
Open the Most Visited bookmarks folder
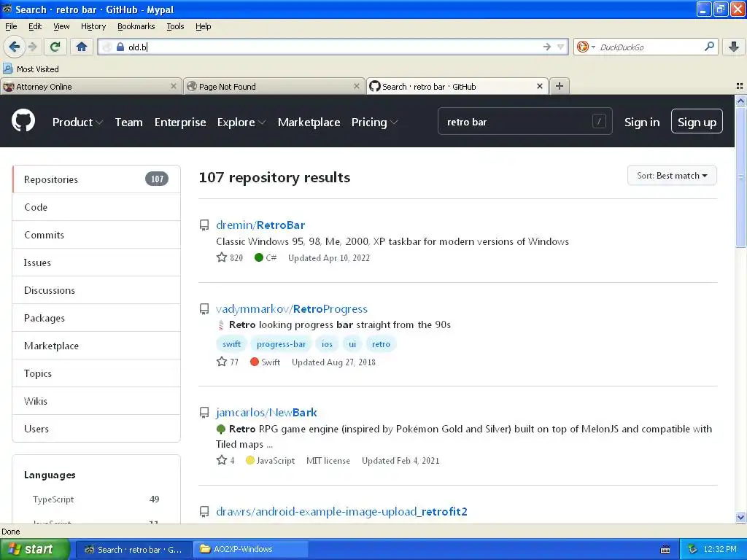(31, 69)
